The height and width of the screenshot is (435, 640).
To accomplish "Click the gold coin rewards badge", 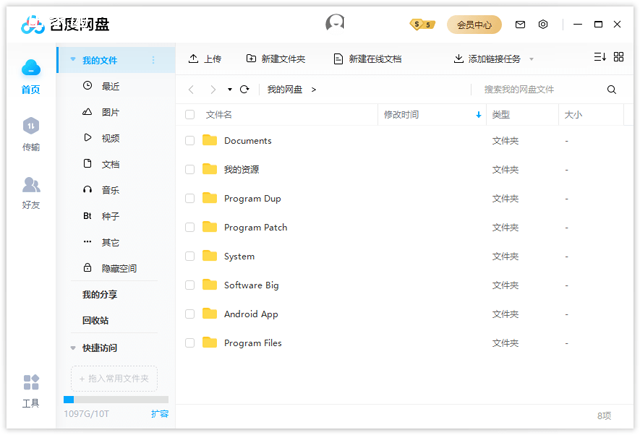I will 422,24.
